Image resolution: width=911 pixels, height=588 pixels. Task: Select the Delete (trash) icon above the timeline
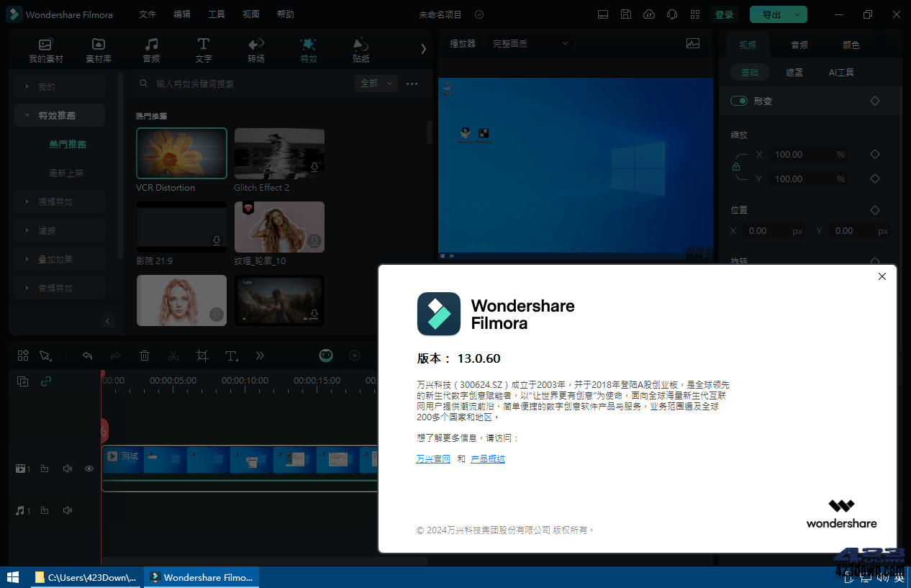point(145,355)
